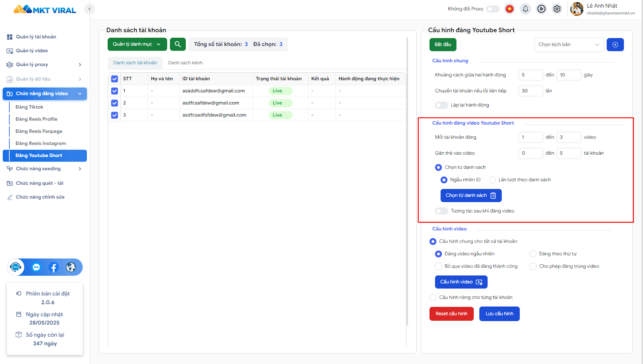
Task: Click the user avatar picture
Action: 577,9
